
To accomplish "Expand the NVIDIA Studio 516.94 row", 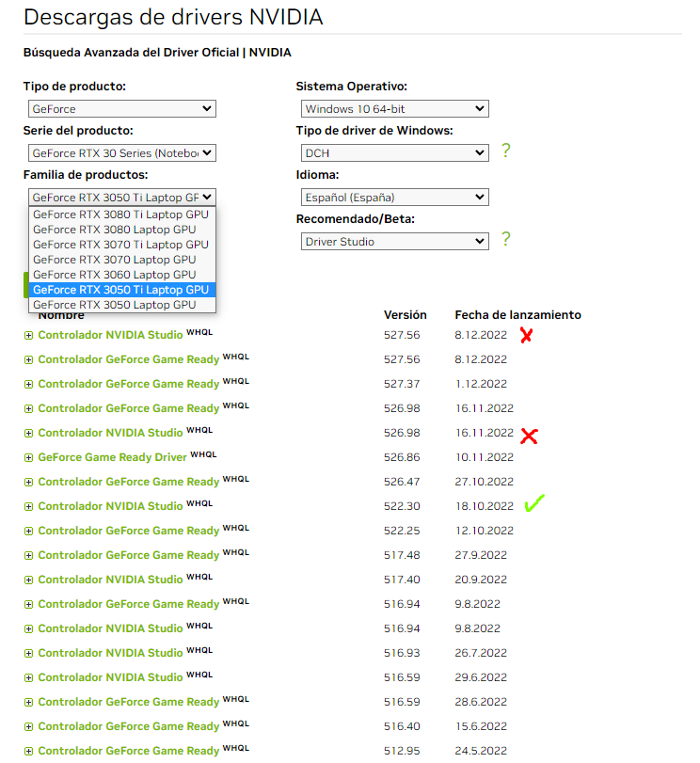I will click(x=29, y=628).
